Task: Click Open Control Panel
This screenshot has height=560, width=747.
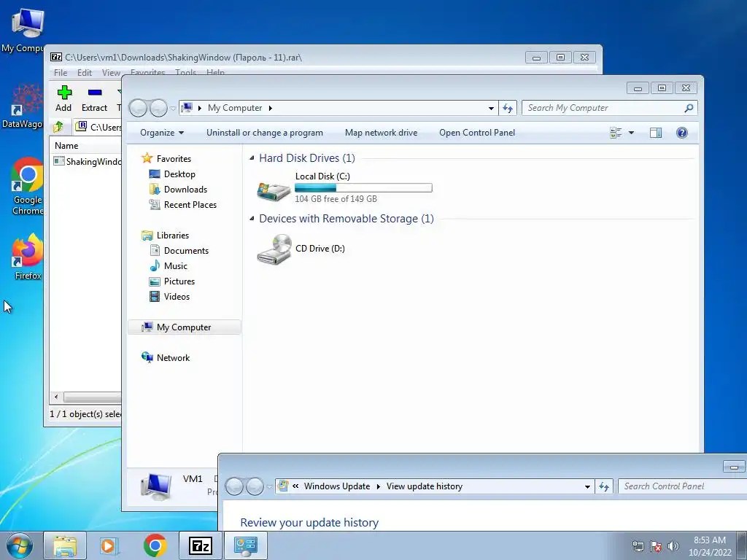Action: pos(477,133)
